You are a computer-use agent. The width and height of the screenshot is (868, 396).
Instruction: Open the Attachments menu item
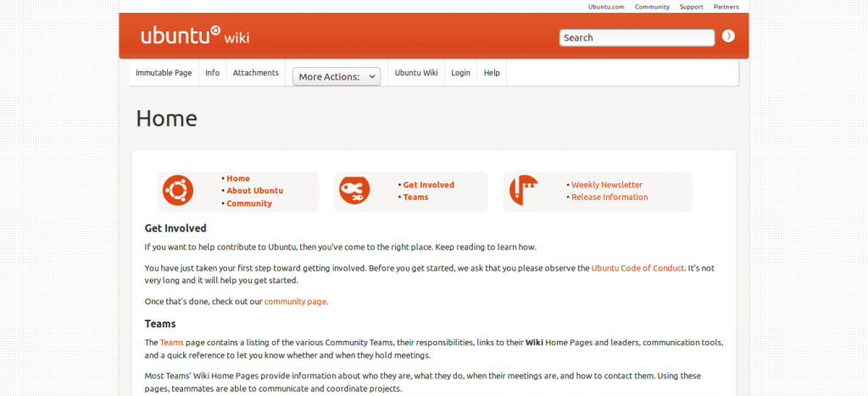(x=256, y=73)
